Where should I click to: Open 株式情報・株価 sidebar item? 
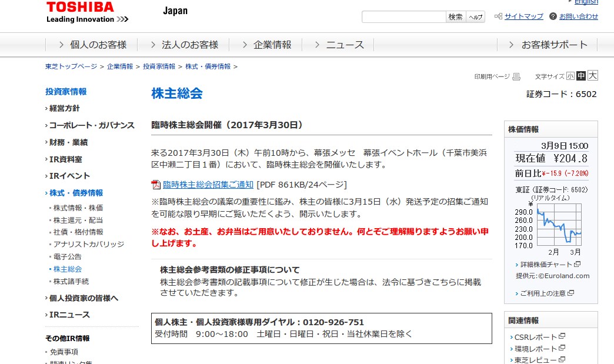point(78,208)
